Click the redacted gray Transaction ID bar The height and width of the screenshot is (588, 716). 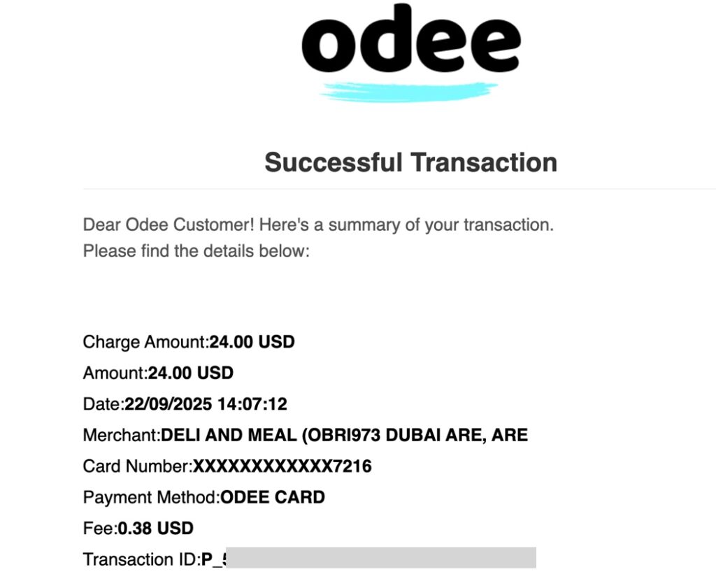click(381, 558)
